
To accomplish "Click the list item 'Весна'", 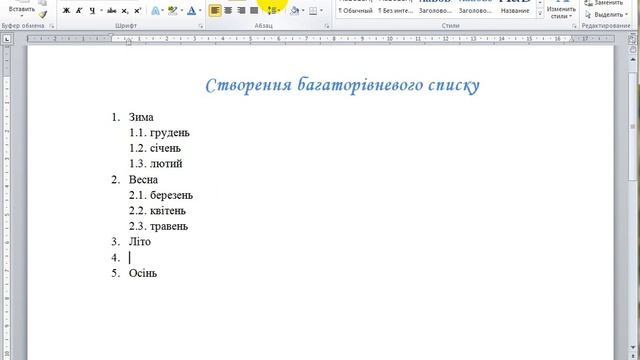I will (143, 180).
